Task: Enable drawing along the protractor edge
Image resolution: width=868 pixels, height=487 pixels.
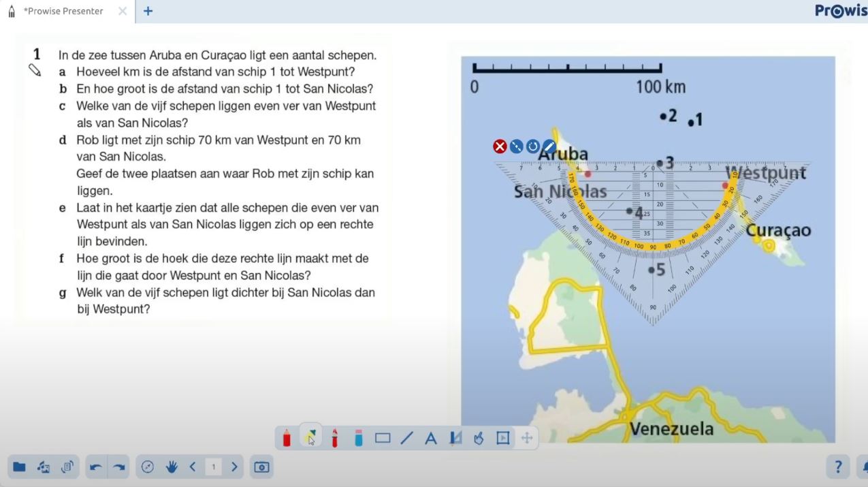Action: (549, 146)
